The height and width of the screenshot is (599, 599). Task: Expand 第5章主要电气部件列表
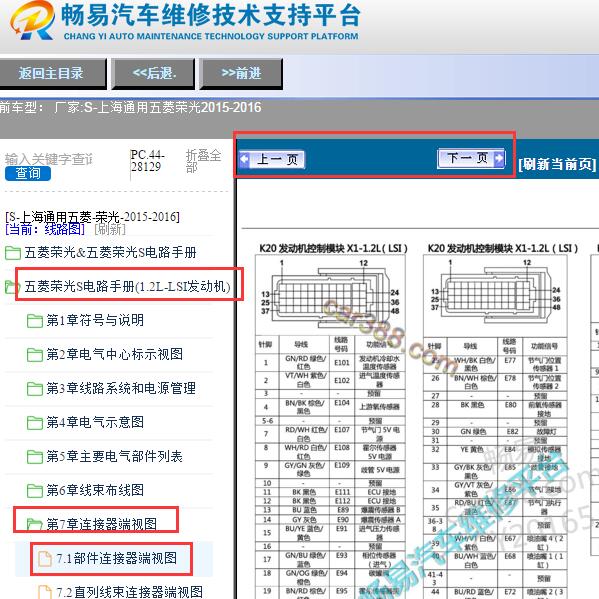coord(115,456)
